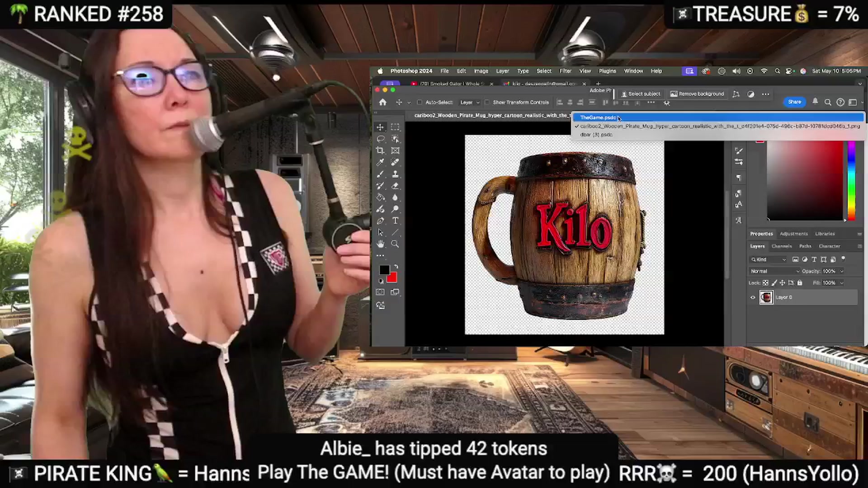Select the Move tool in the toolbox
Viewport: 868px width, 488px height.
[380, 127]
